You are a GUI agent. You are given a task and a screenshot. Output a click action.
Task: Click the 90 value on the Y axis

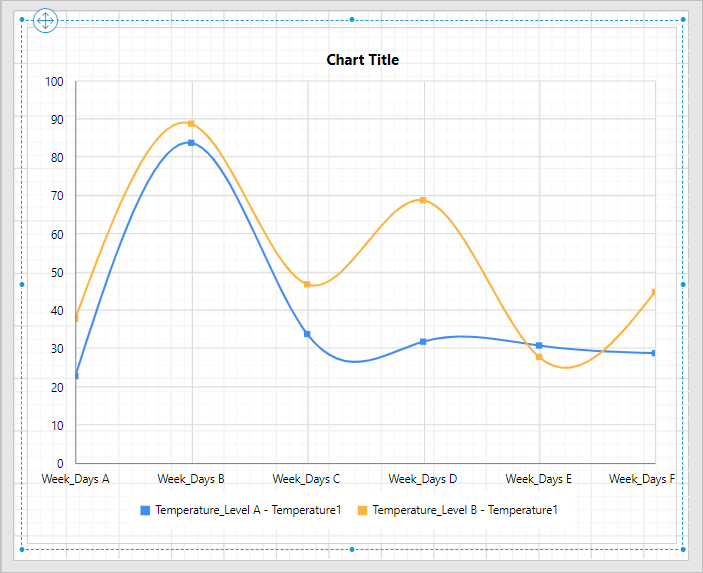tap(57, 120)
